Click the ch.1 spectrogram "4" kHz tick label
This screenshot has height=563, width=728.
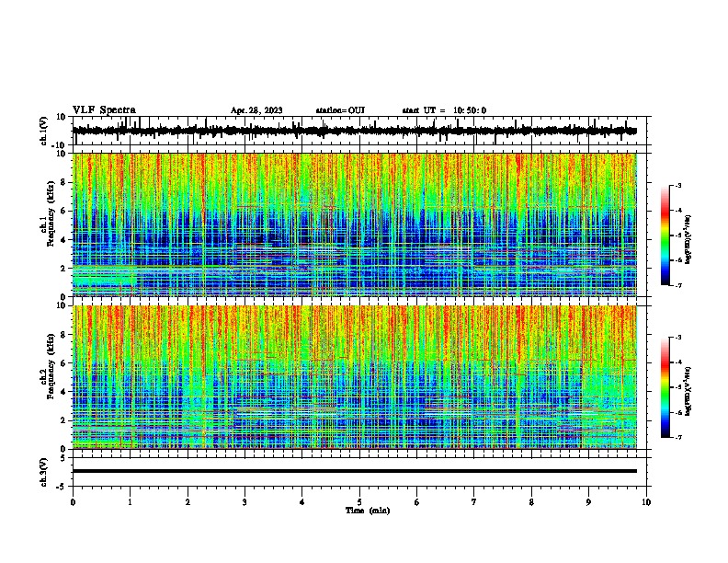[64, 240]
